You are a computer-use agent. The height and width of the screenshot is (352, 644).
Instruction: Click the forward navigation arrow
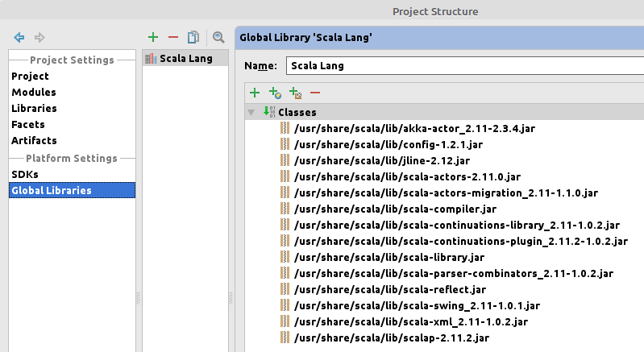coord(39,37)
